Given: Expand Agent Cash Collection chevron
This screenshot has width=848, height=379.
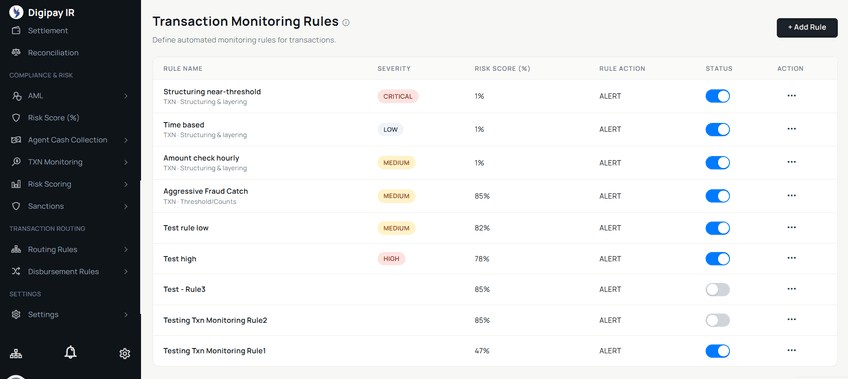Looking at the screenshot, I should coord(125,140).
